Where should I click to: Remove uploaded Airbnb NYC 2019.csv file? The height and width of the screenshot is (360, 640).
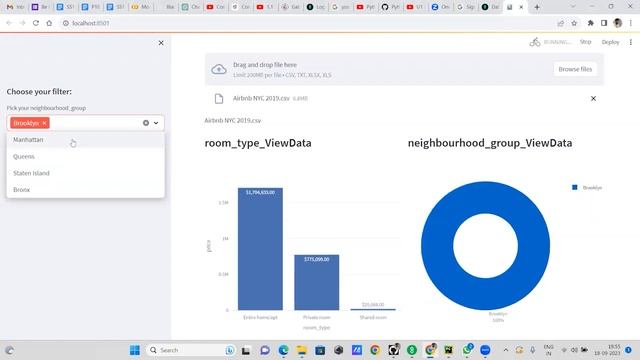pyautogui.click(x=593, y=98)
